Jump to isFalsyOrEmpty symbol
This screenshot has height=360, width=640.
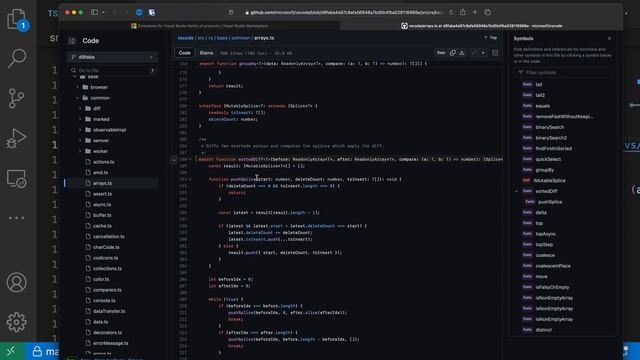(552, 287)
